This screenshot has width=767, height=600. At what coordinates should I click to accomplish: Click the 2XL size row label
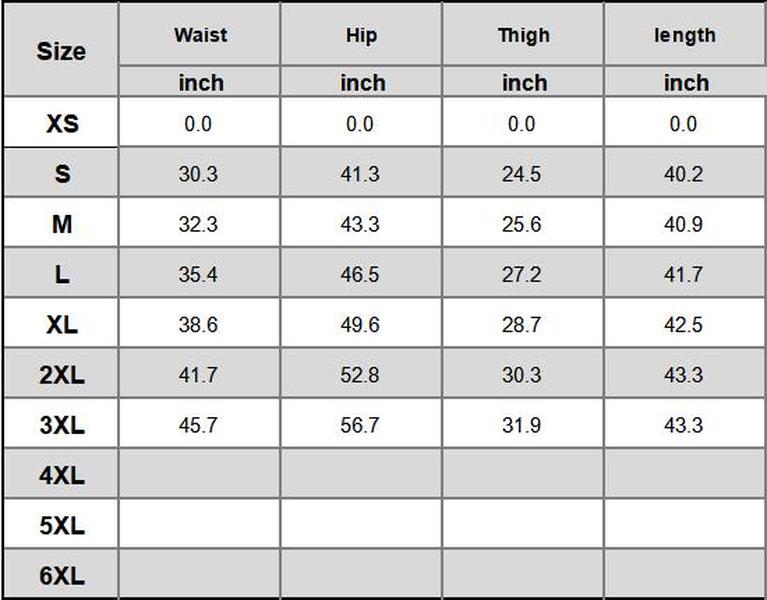coord(61,375)
